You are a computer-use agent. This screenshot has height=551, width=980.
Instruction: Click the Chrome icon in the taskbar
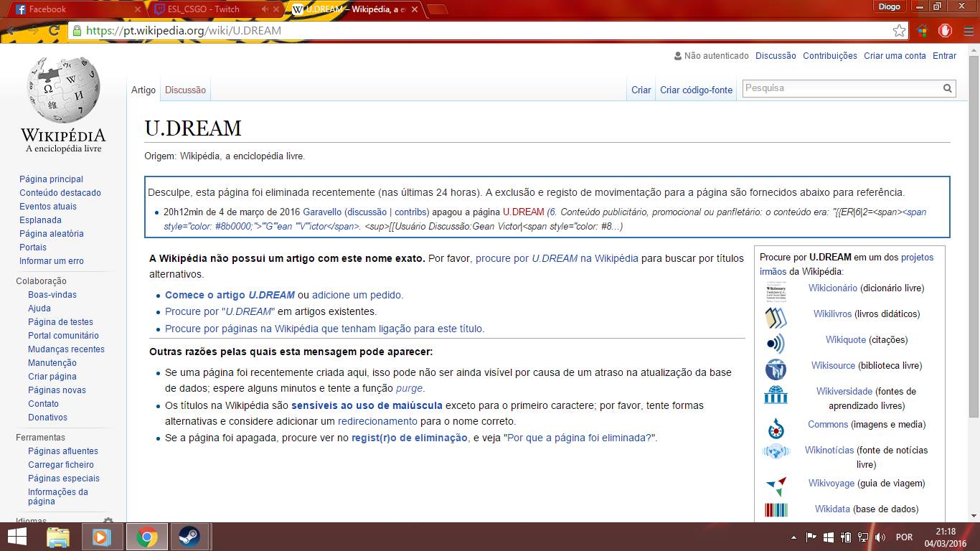(x=147, y=537)
